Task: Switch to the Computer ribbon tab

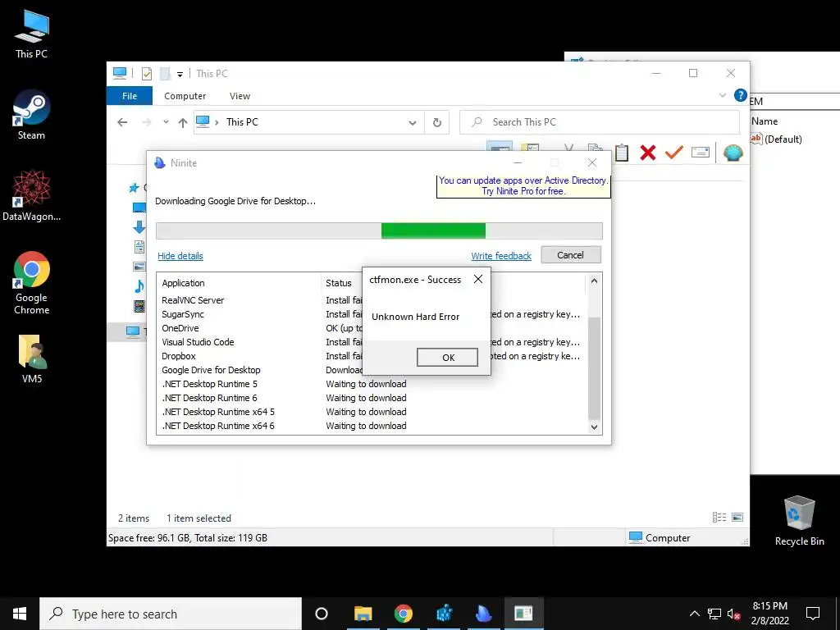Action: (x=185, y=96)
